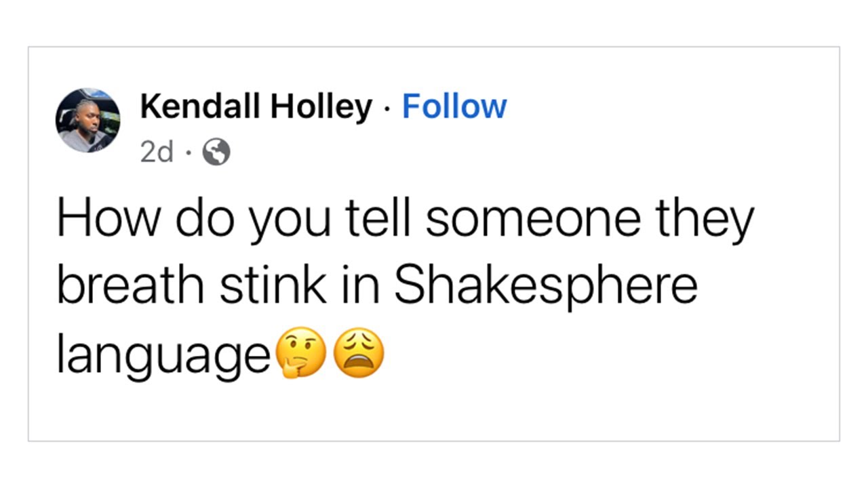Screen dimensions: 868x488
Task: Click the word Shakesphere in post
Action: [x=545, y=287]
